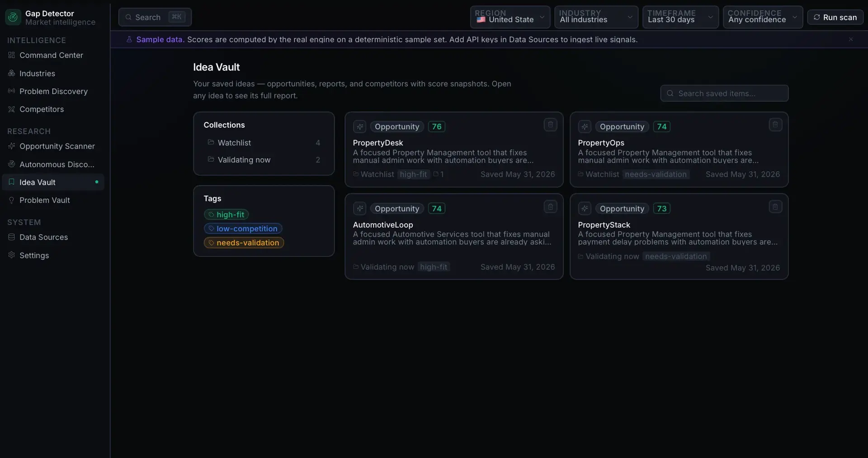The height and width of the screenshot is (458, 868).
Task: Click the sparkle icon on AutomotiveLoop card
Action: [360, 209]
